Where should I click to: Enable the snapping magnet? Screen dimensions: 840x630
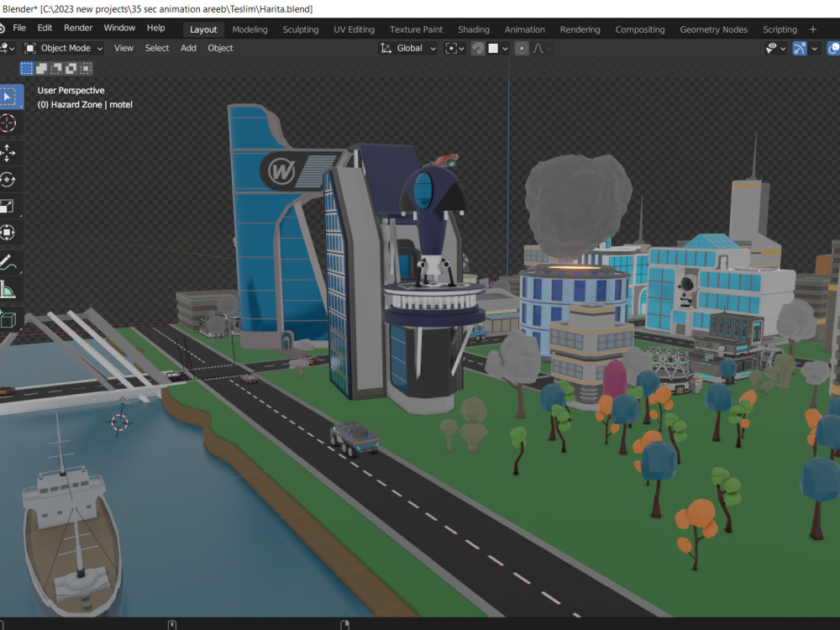(478, 48)
